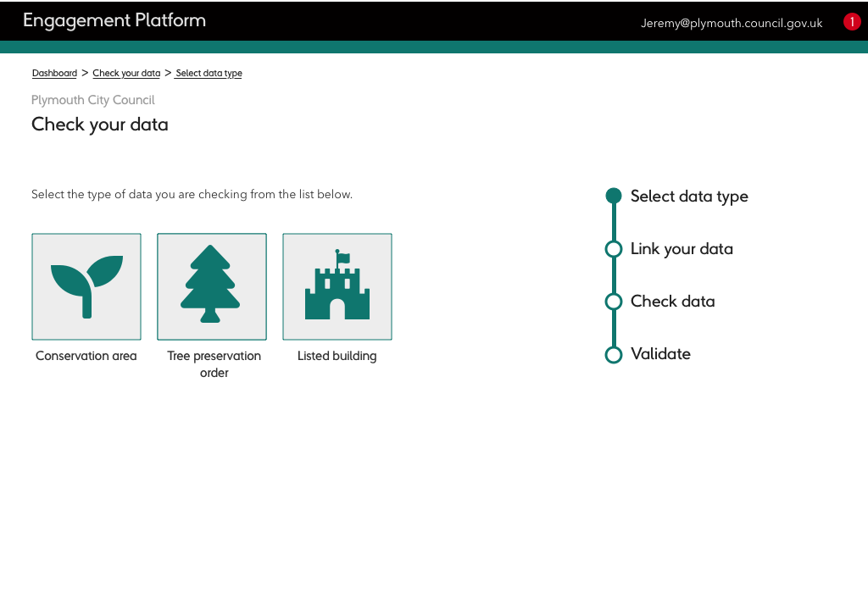Click the filled Select data type step circle
Viewport: 868px width, 593px height.
(614, 196)
